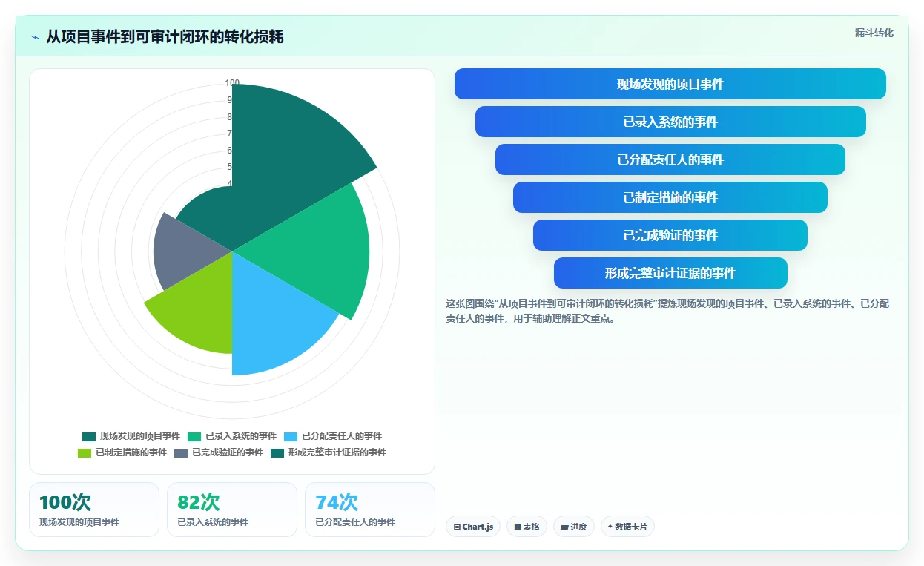
Task: Click the 现场发现的项目事件 funnel bar
Action: tap(670, 84)
